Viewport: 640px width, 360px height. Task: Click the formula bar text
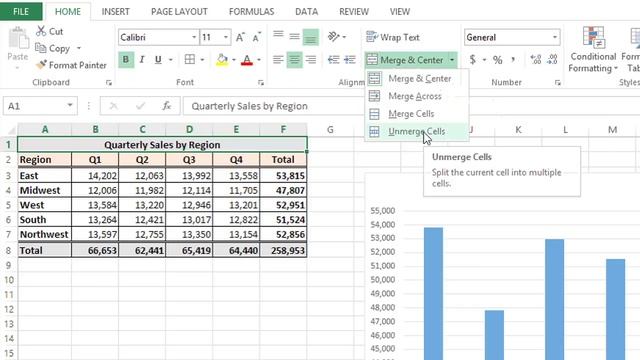click(249, 106)
